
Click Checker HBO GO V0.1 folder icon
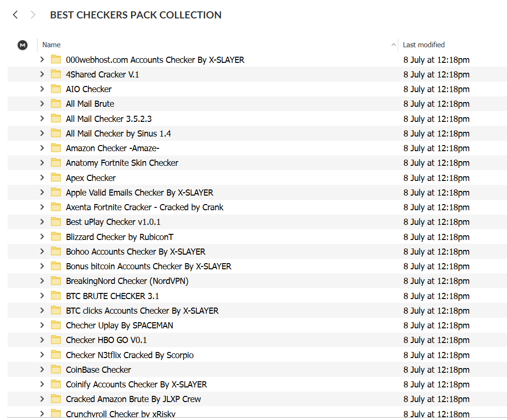(56, 340)
